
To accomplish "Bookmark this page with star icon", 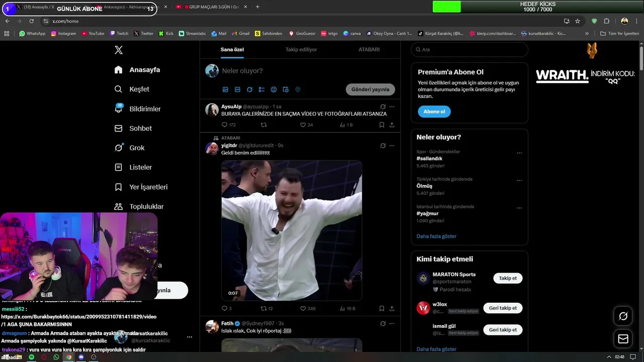I will pos(578,21).
